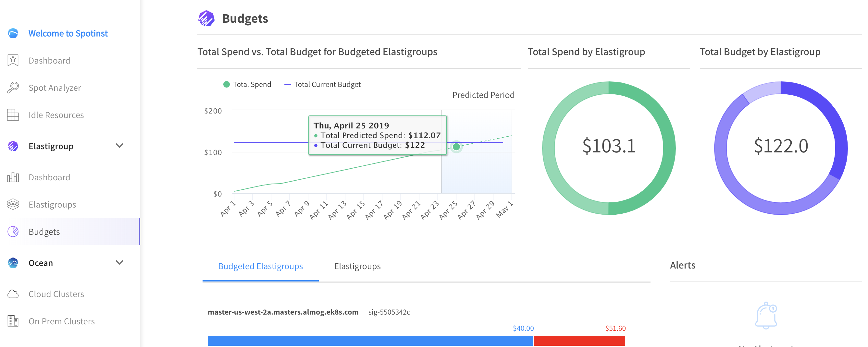Click the Spotinst cloud logo icon
Viewport: 868px width, 347px height.
[13, 33]
